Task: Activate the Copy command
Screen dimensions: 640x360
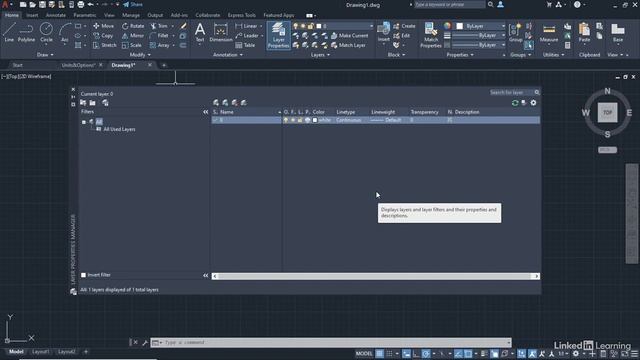Action: coord(103,36)
